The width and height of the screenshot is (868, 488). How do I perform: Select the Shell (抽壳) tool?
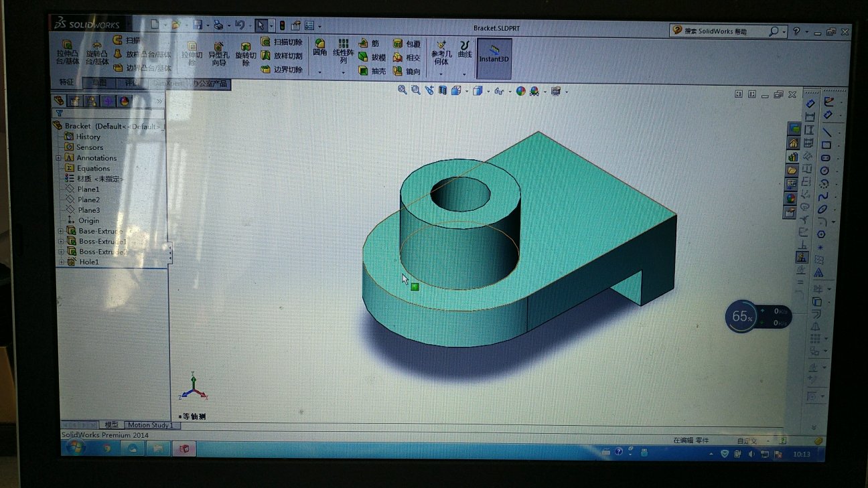click(372, 70)
